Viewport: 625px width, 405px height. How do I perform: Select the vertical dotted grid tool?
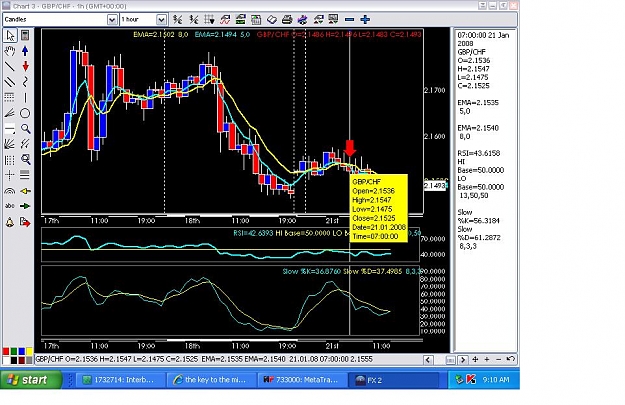pyautogui.click(x=10, y=159)
